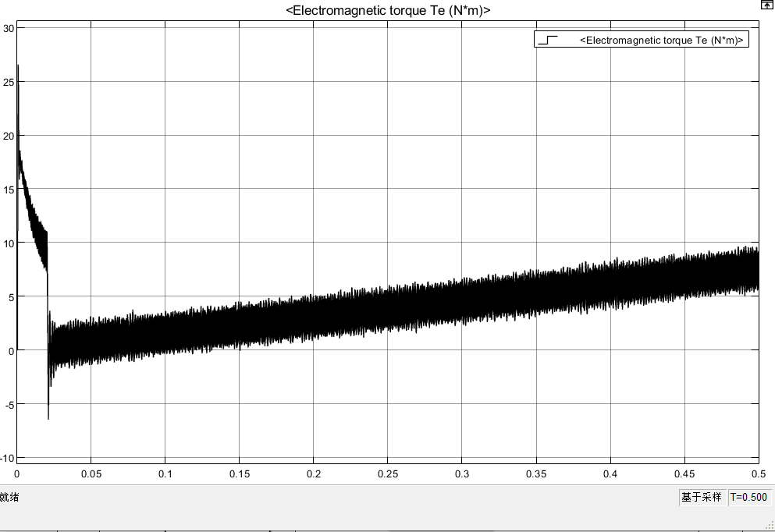Viewport: 775px width, 532px height.
Task: Click the step-line icon in the legend
Action: pyautogui.click(x=548, y=40)
